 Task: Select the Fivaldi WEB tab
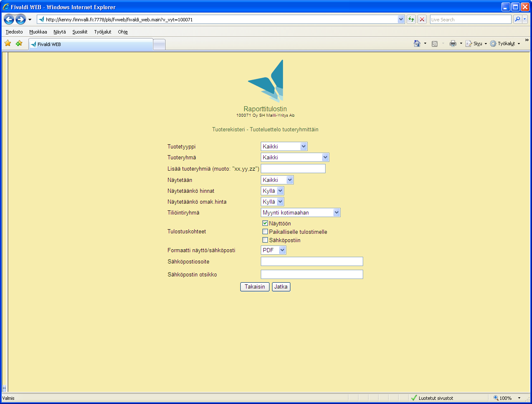coord(91,44)
